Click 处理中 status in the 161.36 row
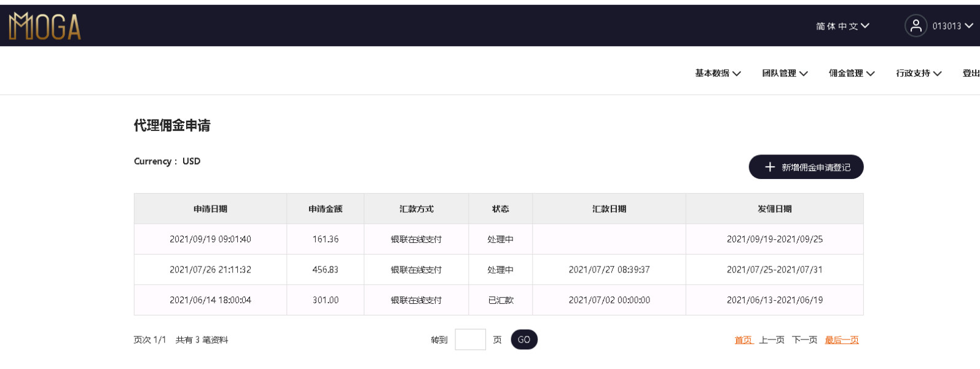The width and height of the screenshot is (980, 369). pos(501,239)
